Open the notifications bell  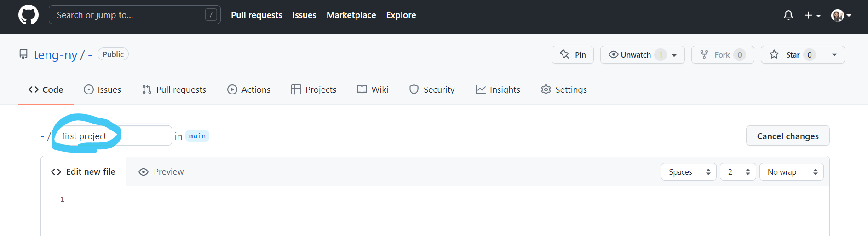pyautogui.click(x=788, y=15)
